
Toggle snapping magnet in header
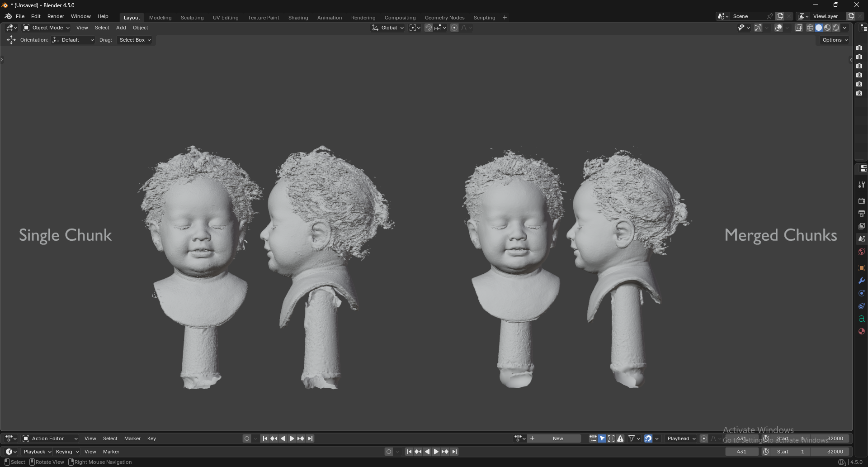428,28
